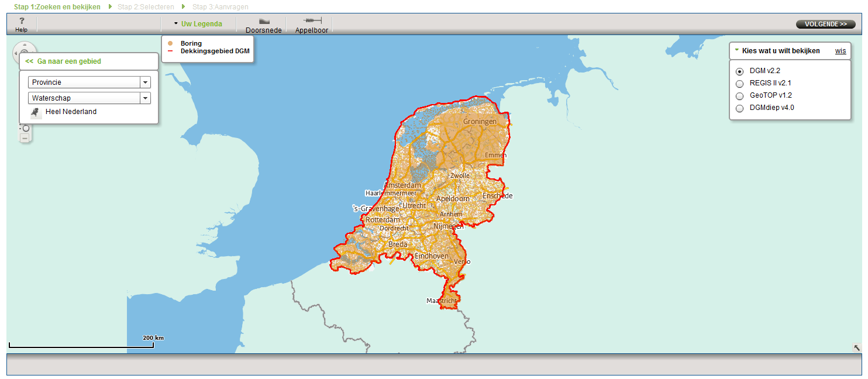
Task: Choose the REGIS II v2.1 option
Action: (x=739, y=84)
